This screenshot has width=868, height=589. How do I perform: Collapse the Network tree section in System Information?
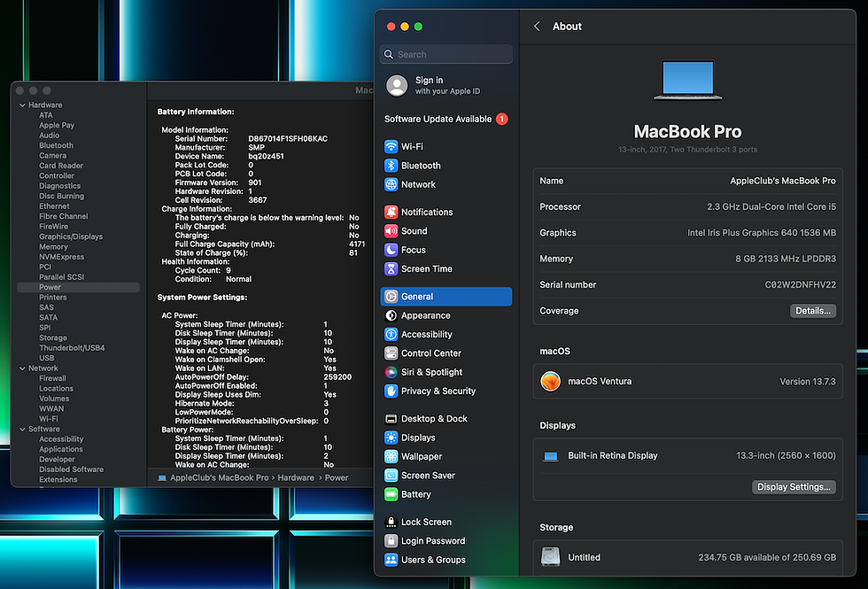pyautogui.click(x=22, y=368)
